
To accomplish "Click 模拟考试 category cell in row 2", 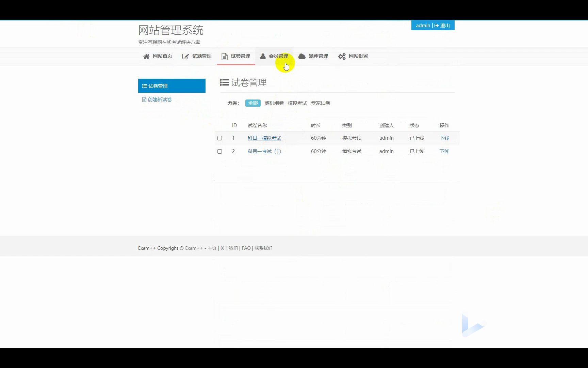I will (352, 151).
